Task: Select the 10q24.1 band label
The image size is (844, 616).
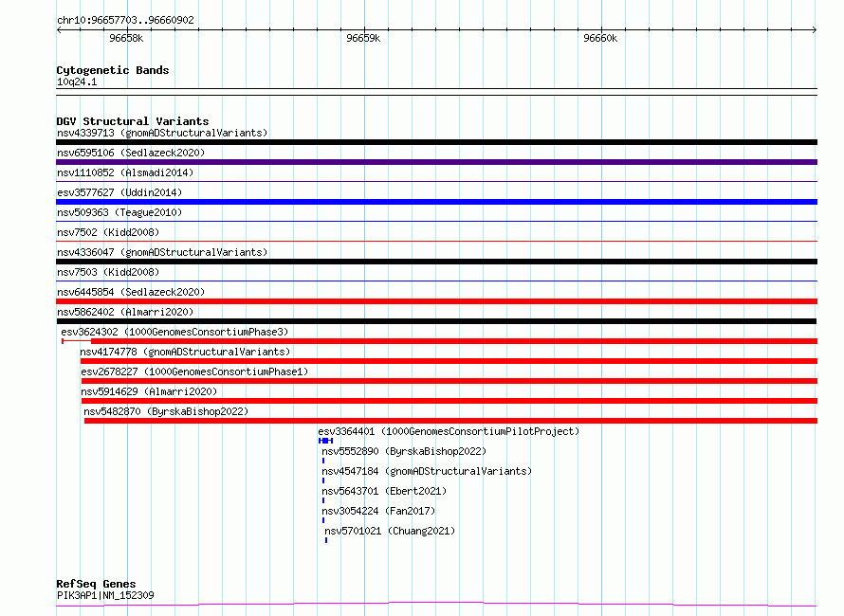Action: (x=77, y=82)
